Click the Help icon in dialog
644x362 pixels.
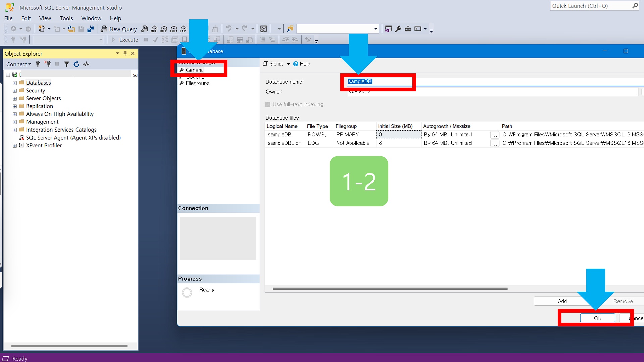(x=296, y=64)
